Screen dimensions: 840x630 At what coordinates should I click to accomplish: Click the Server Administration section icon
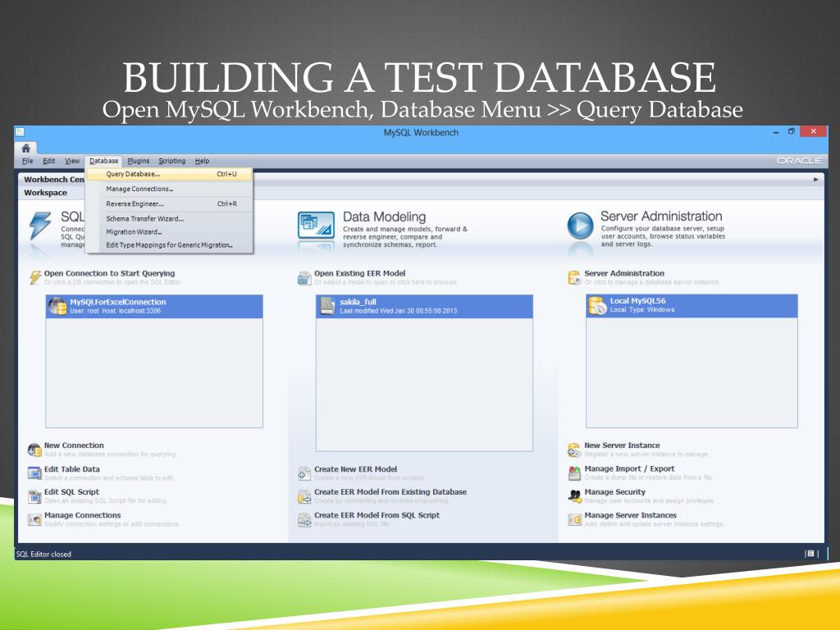tap(574, 277)
